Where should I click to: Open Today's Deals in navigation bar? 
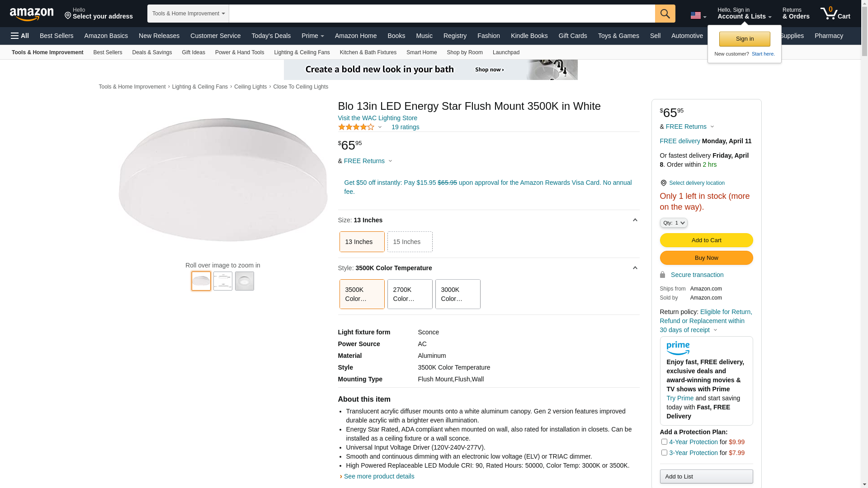click(x=271, y=36)
